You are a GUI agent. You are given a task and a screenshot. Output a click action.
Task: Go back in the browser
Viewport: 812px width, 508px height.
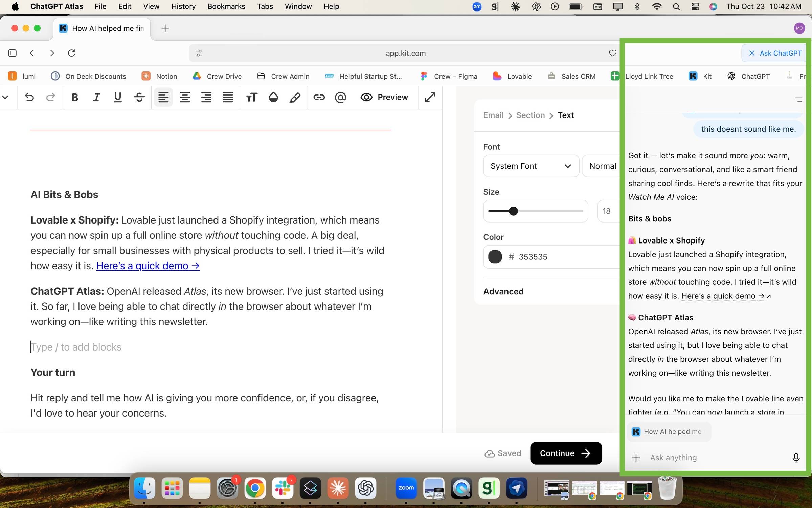pyautogui.click(x=32, y=53)
